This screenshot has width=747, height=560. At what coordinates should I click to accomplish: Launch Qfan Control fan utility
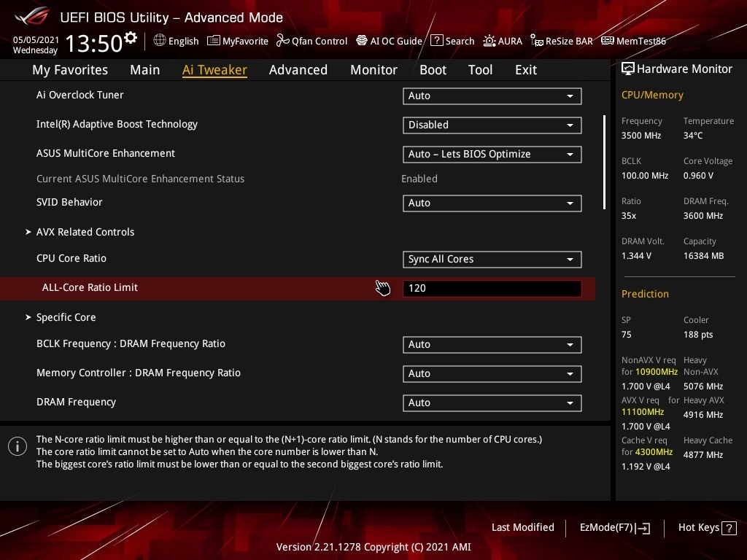tap(311, 41)
